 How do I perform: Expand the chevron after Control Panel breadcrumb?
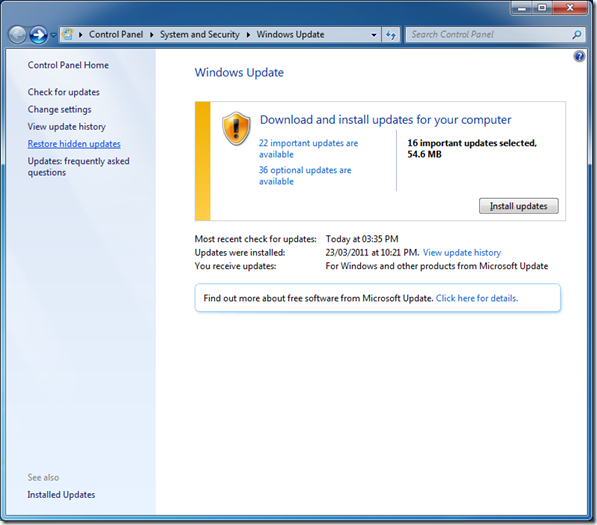pyautogui.click(x=152, y=35)
